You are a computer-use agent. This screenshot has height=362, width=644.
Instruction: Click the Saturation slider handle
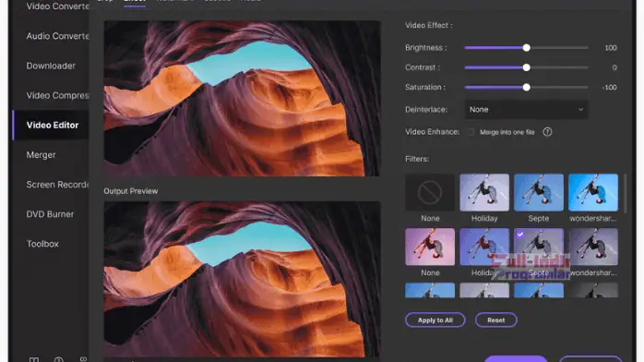[526, 88]
